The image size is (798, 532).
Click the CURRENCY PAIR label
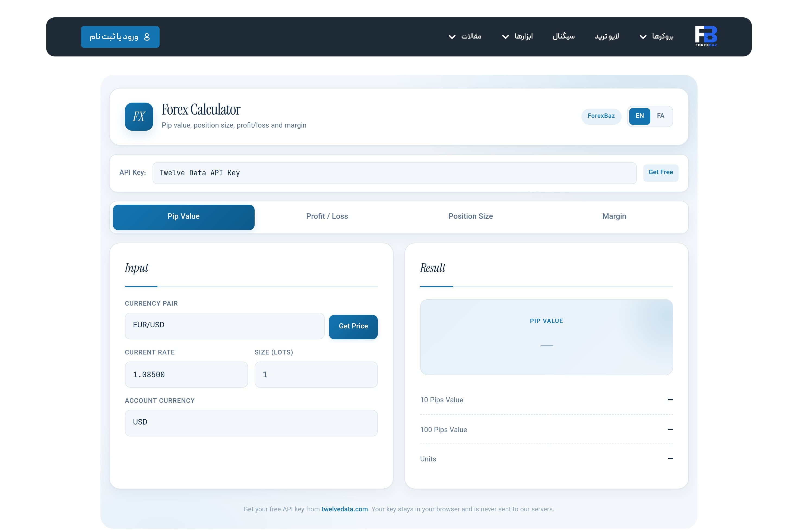pos(151,303)
